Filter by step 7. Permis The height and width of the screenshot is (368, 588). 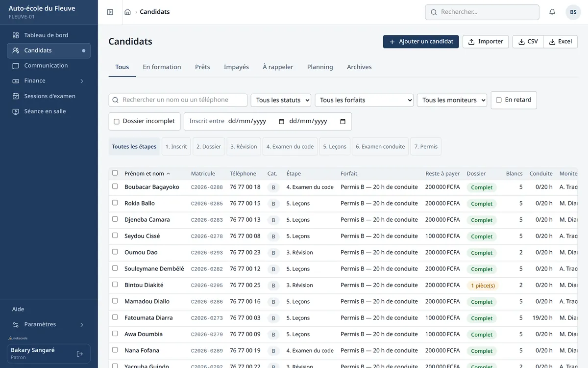[426, 147]
